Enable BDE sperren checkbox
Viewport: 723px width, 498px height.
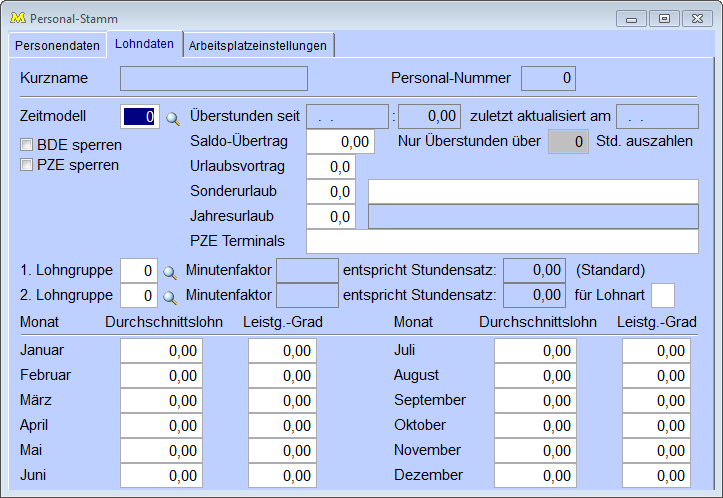pyautogui.click(x=27, y=145)
